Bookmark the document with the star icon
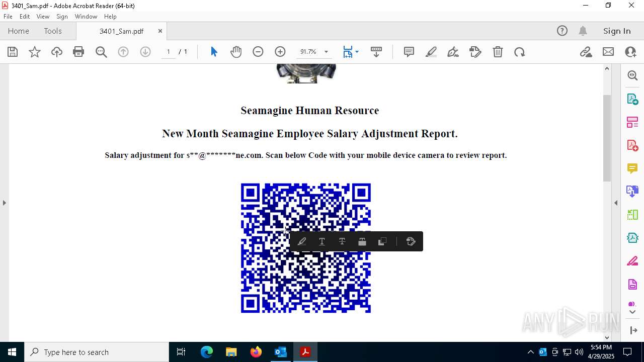Viewport: 644px width, 362px height. coord(35,52)
